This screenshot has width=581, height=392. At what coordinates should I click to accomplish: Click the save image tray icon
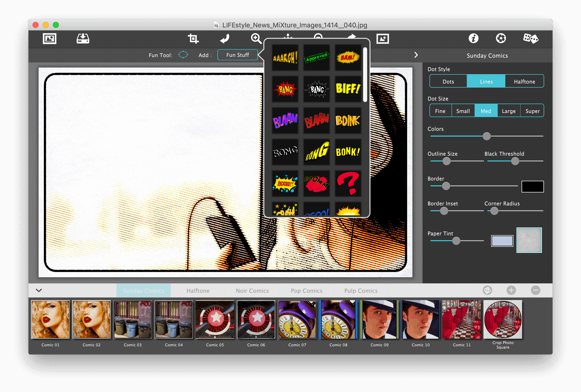click(83, 39)
